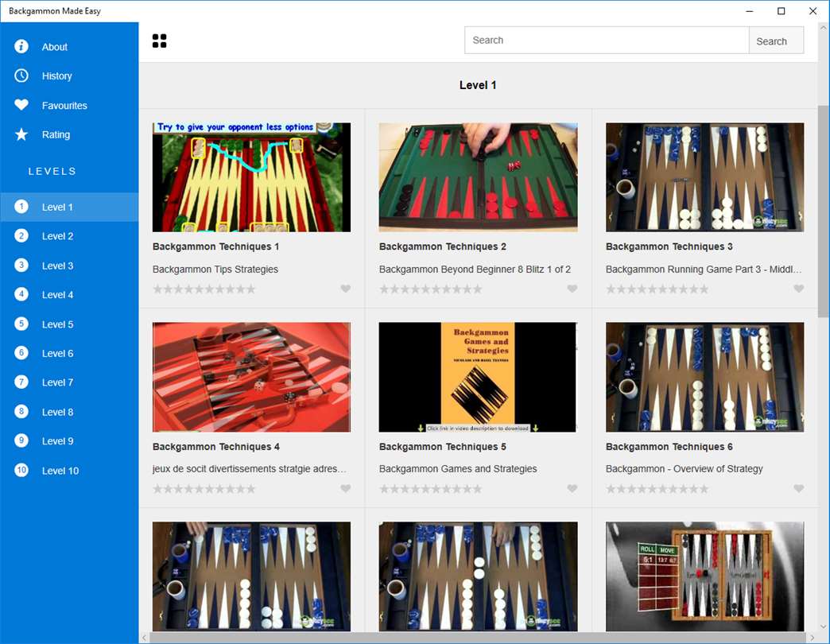Click the About info icon
Viewport: 830px width, 644px height.
pos(21,47)
